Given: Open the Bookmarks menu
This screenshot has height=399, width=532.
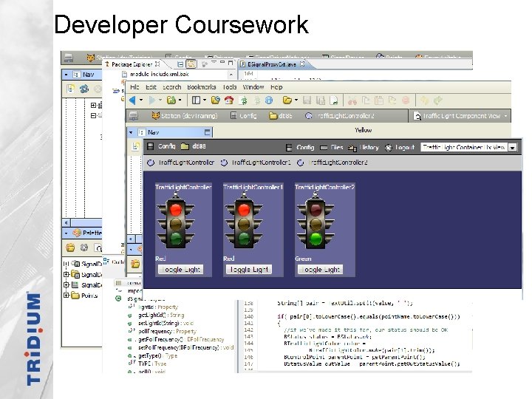Looking at the screenshot, I should click(x=202, y=87).
